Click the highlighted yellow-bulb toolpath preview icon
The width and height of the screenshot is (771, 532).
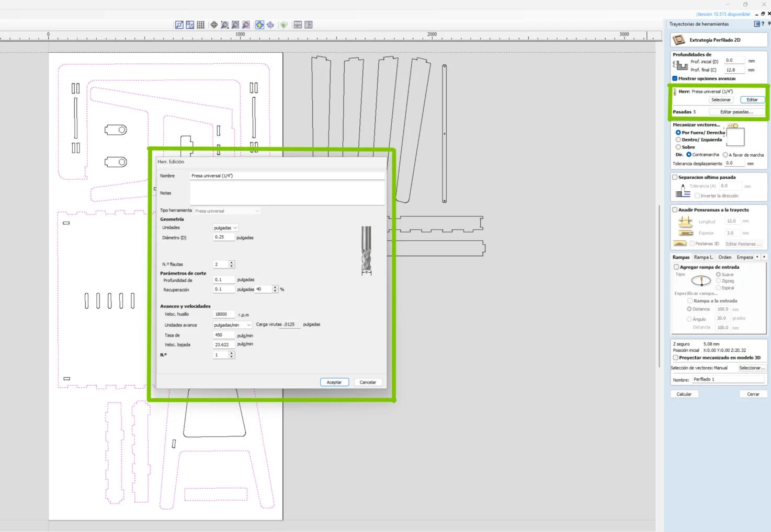pos(259,25)
